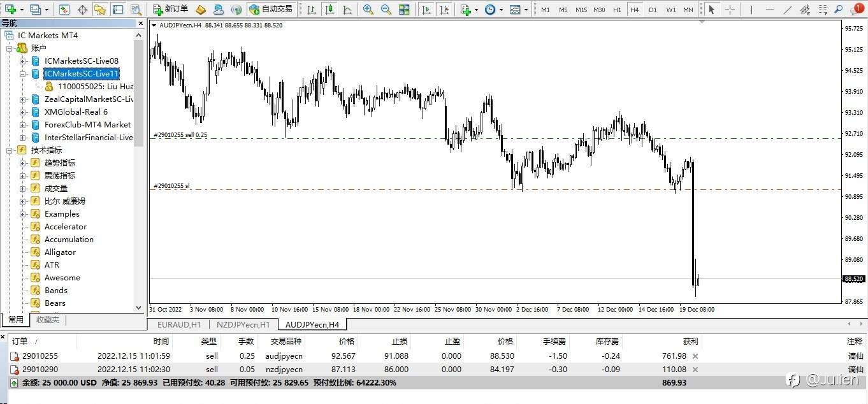Select the D1 timeframe
The image size is (868, 404).
(653, 10)
